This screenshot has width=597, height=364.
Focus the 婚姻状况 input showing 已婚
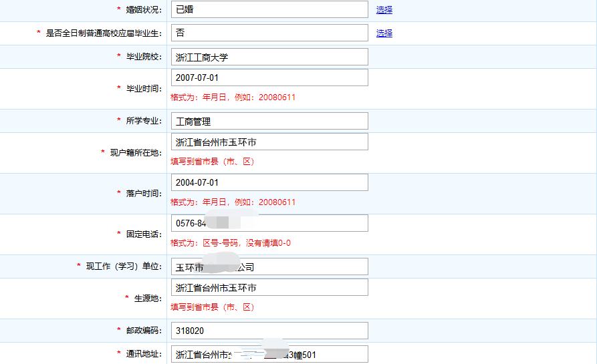pyautogui.click(x=269, y=10)
